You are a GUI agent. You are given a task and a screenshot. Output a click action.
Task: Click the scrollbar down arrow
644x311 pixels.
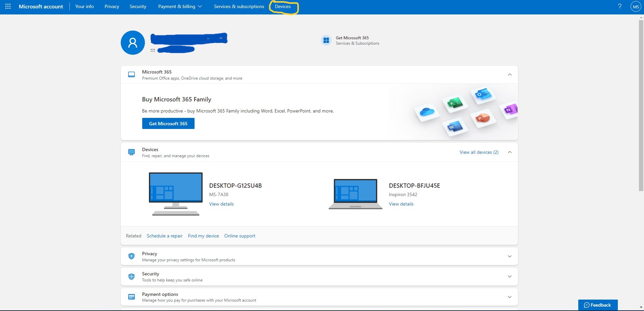[641, 307]
